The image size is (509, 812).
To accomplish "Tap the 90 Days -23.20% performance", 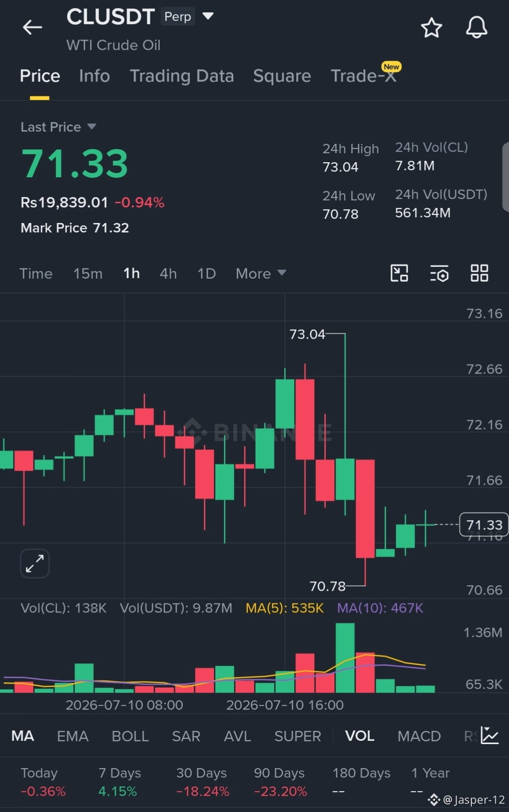I will [x=280, y=782].
